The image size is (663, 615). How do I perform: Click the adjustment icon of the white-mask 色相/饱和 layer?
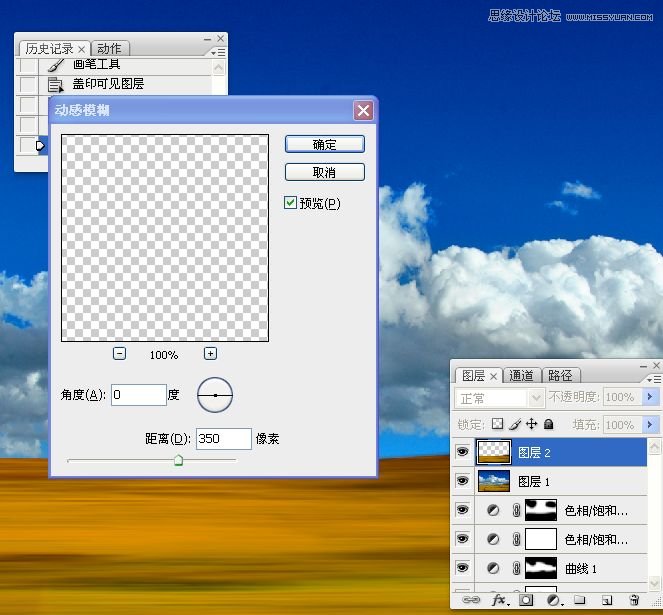pyautogui.click(x=493, y=539)
